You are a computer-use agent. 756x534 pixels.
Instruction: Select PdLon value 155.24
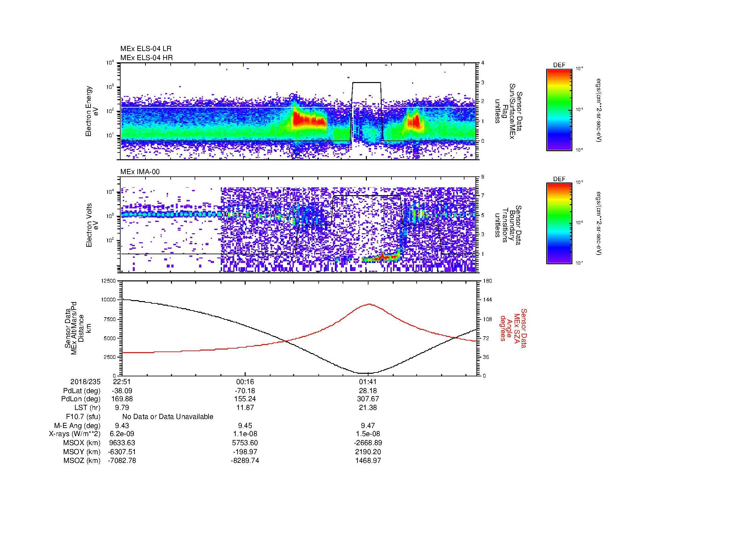coord(245,399)
